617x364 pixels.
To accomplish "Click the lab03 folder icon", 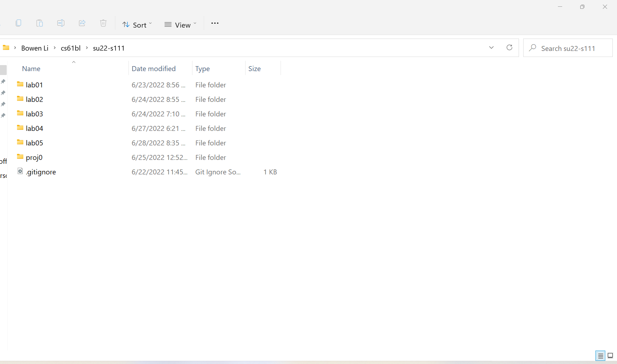I will click(20, 114).
